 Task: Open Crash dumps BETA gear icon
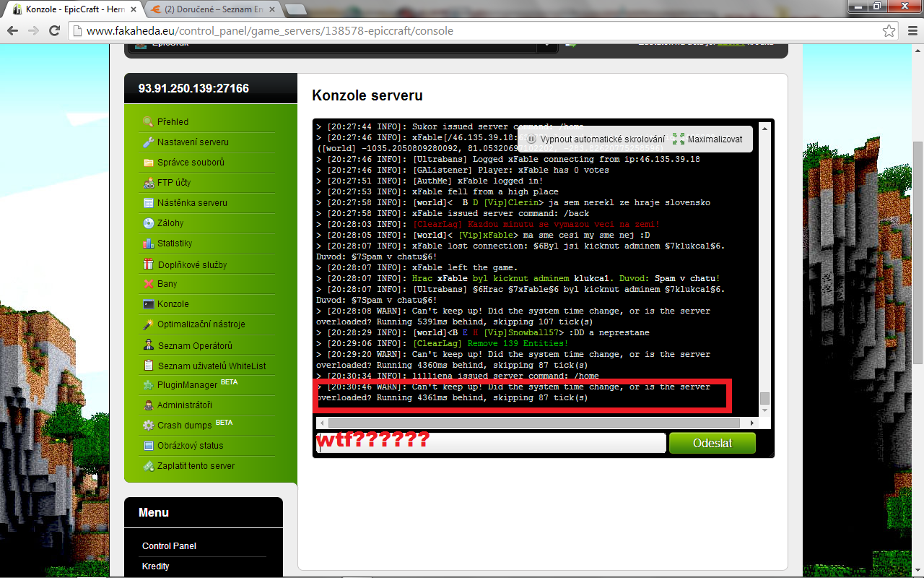pos(148,426)
